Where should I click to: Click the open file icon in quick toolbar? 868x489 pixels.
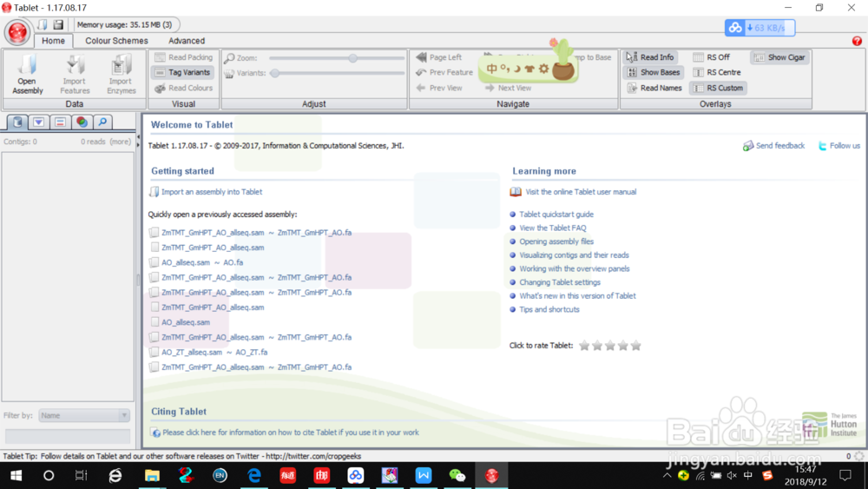click(43, 24)
